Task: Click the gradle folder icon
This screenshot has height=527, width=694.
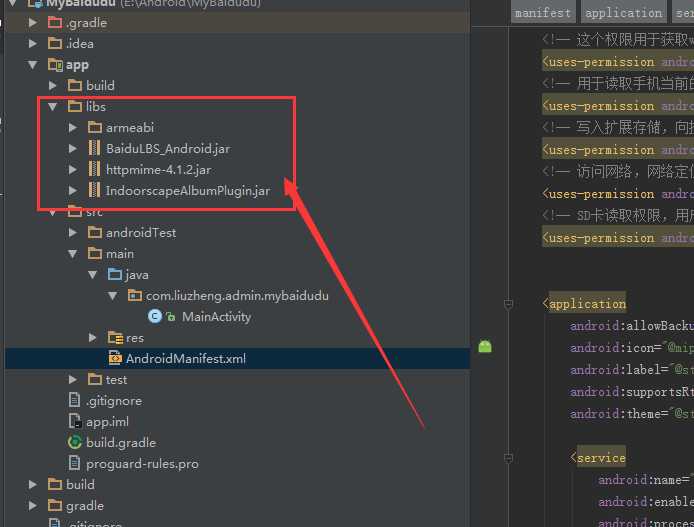Action: coord(55,505)
